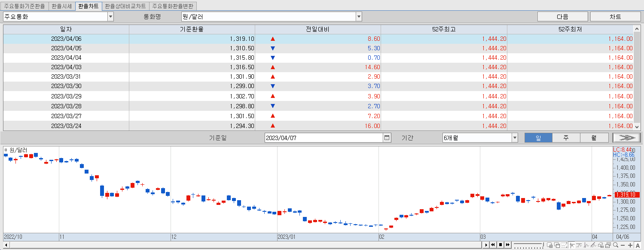Open the 주요통화 dropdown
The height and width of the screenshot is (250, 644).
(x=110, y=17)
